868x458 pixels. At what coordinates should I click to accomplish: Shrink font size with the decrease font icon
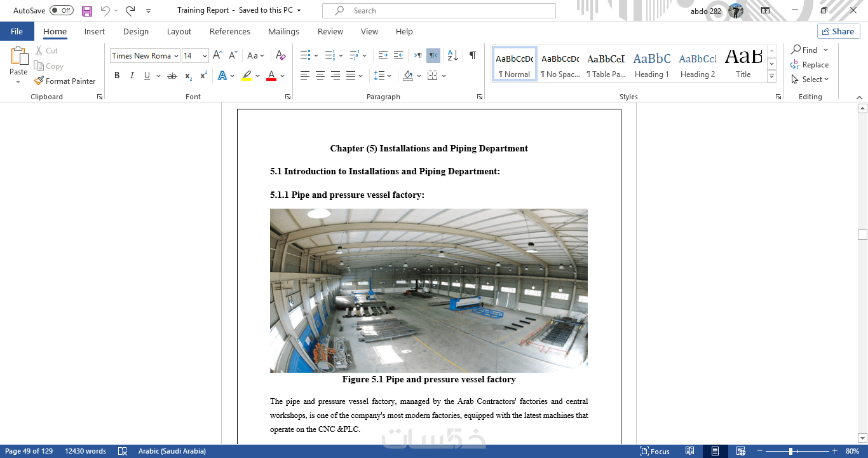point(233,56)
